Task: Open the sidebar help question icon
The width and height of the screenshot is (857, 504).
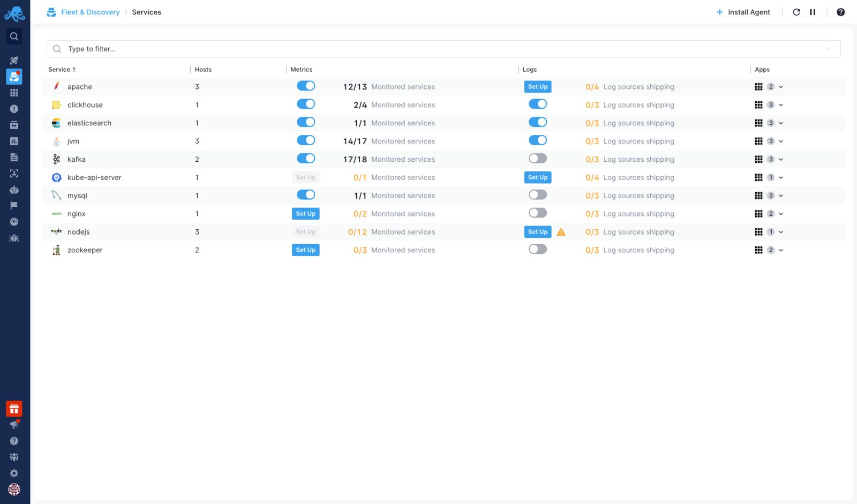Action: coord(14,441)
